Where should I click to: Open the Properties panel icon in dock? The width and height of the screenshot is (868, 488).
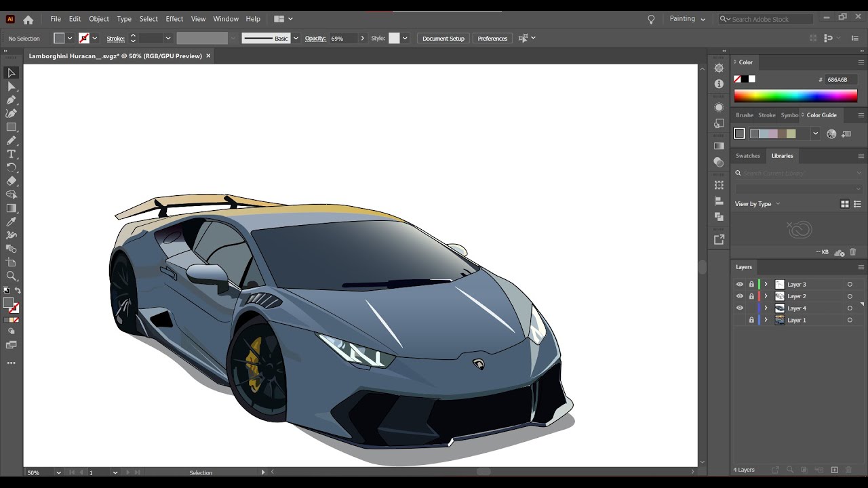[x=719, y=68]
